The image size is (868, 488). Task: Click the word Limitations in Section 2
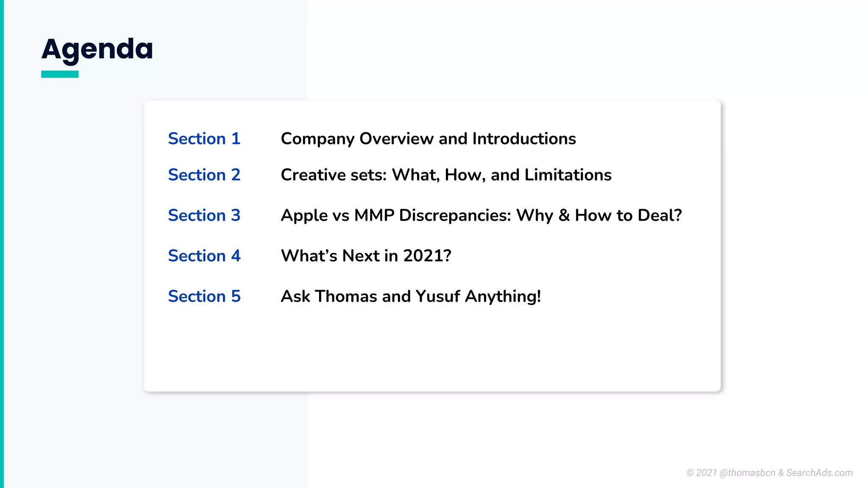click(x=568, y=175)
